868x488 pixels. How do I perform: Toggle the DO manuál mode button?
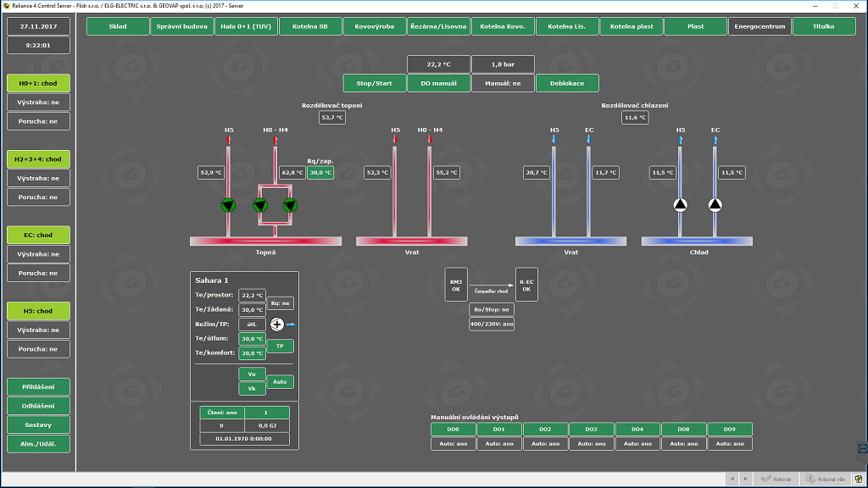pyautogui.click(x=437, y=83)
